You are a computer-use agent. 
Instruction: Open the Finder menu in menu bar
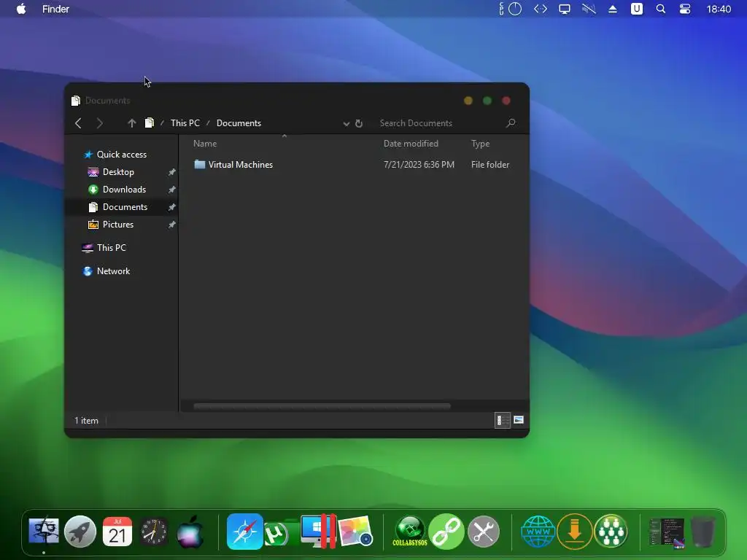[55, 9]
